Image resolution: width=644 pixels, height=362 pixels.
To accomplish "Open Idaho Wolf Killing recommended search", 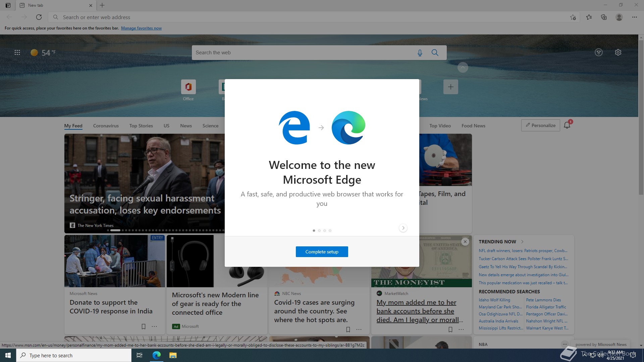I will pyautogui.click(x=494, y=300).
